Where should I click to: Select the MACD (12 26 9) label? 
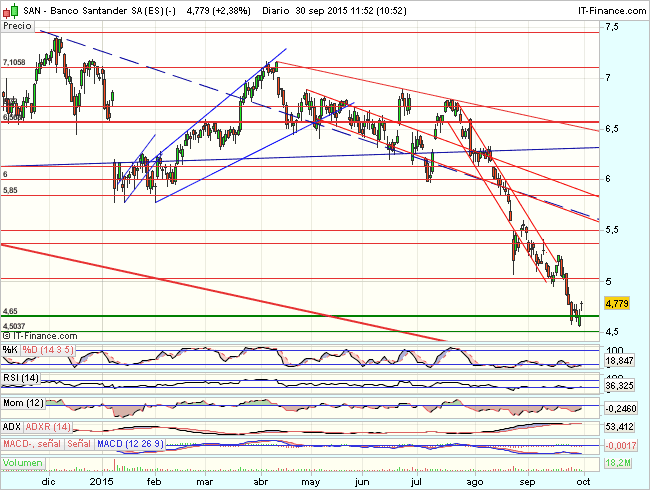click(x=130, y=444)
